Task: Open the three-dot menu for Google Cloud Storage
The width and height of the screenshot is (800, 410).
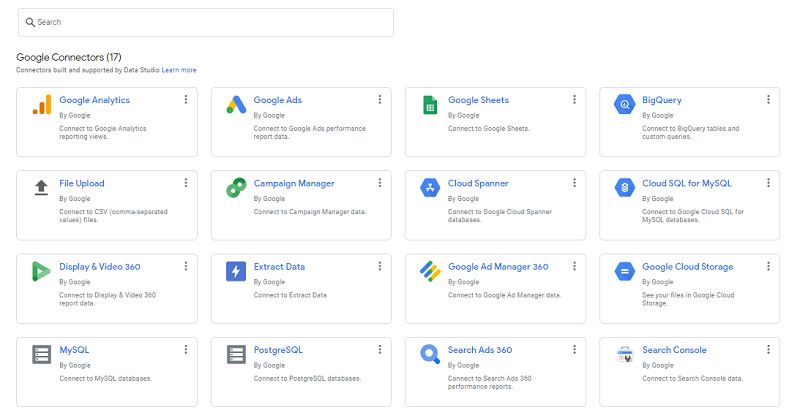Action: 768,266
